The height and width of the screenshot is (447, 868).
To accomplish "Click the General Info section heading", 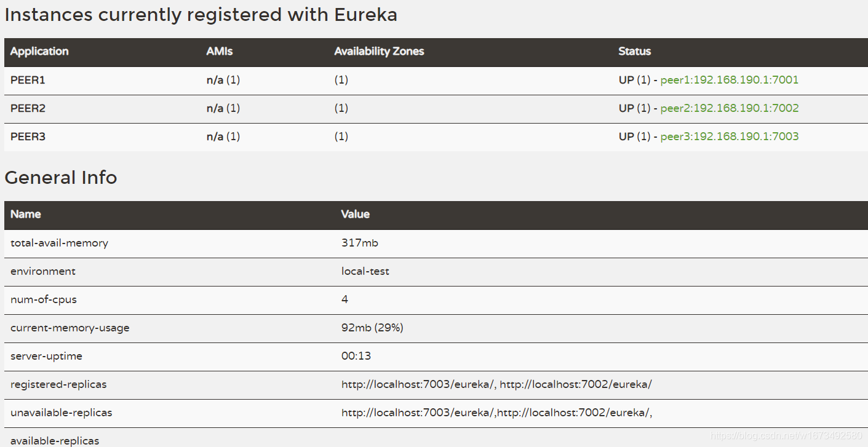I will 60,178.
